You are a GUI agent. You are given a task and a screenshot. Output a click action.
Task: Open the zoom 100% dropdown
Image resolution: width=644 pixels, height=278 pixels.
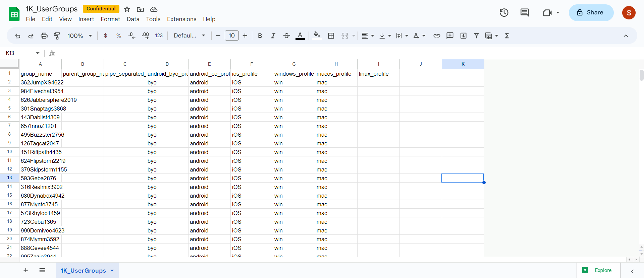(79, 36)
